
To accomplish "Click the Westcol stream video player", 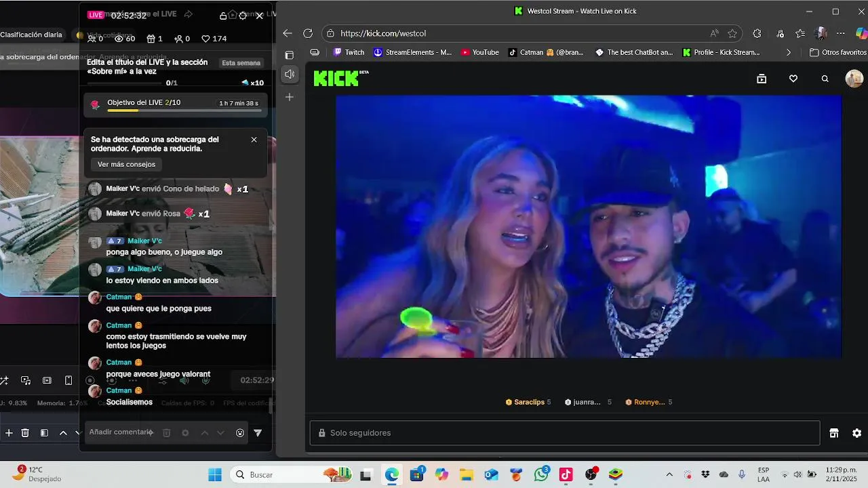I will pyautogui.click(x=589, y=226).
